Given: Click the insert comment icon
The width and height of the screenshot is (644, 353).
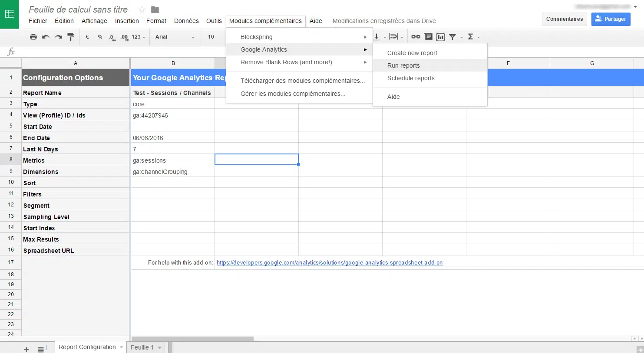Looking at the screenshot, I should click(428, 37).
